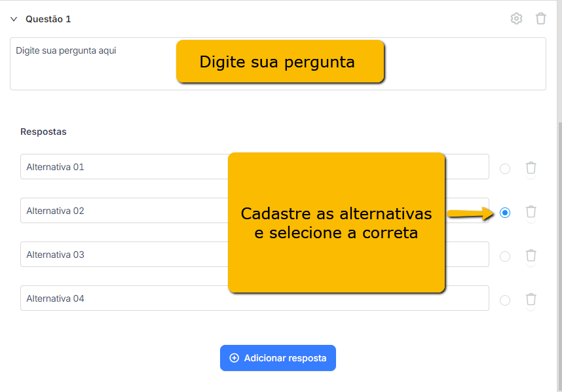Delete Alternativa 01 using trash icon
The image size is (562, 392).
tap(531, 168)
